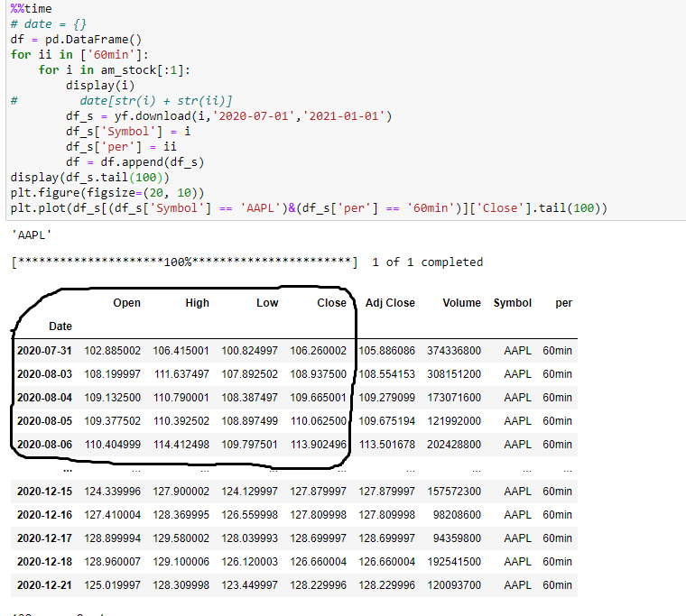Place cursor on df = df.append(df_s) line
Viewport: 686px width, 616px height.
coord(135,162)
